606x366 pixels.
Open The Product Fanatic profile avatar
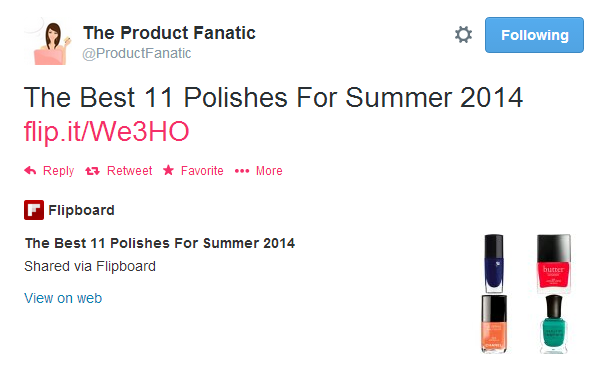point(48,42)
